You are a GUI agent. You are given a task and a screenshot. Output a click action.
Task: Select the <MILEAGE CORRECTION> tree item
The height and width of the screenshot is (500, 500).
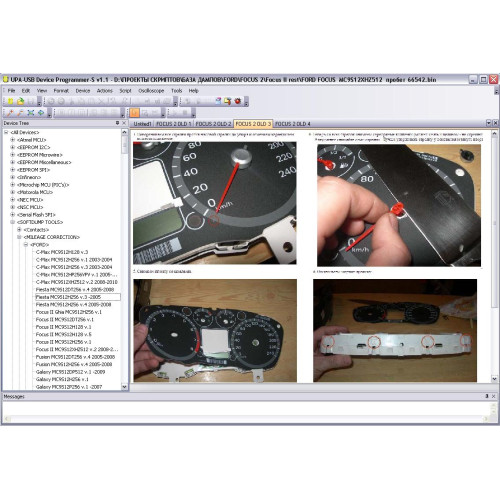pyautogui.click(x=51, y=237)
